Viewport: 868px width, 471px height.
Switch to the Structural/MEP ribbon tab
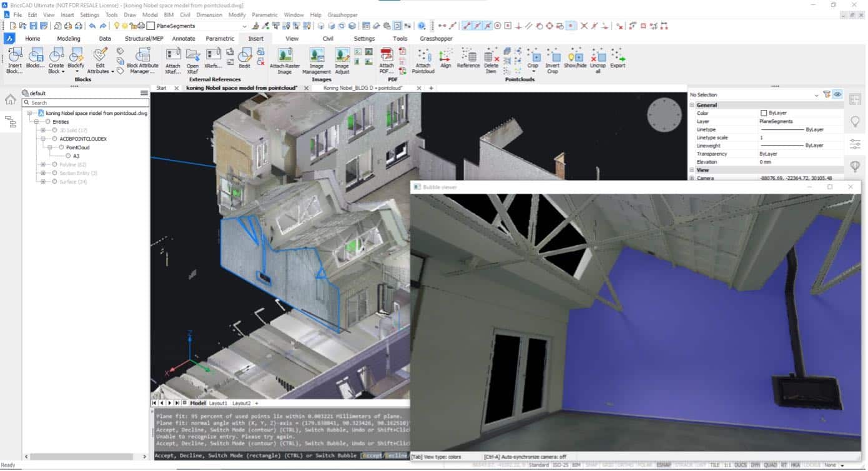144,39
